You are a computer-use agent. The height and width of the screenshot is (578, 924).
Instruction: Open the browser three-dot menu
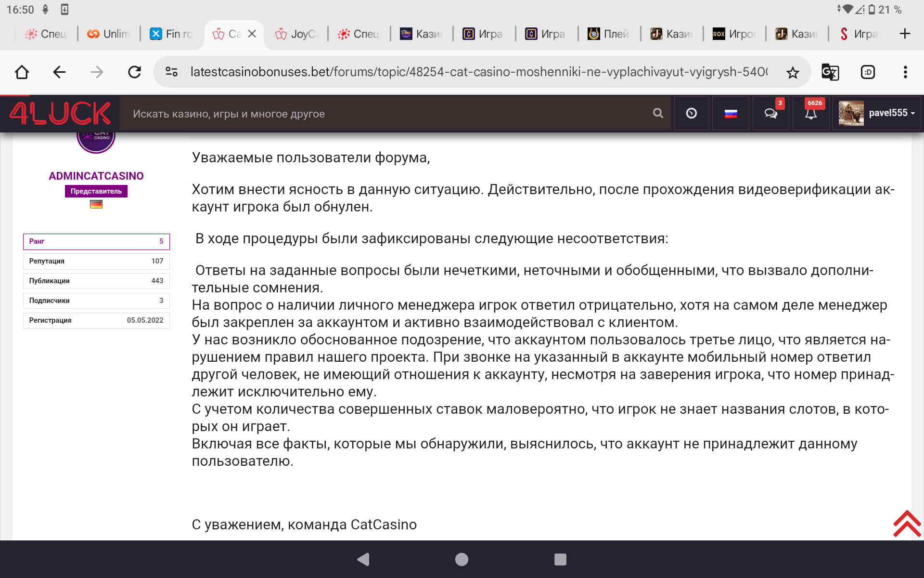pos(905,72)
